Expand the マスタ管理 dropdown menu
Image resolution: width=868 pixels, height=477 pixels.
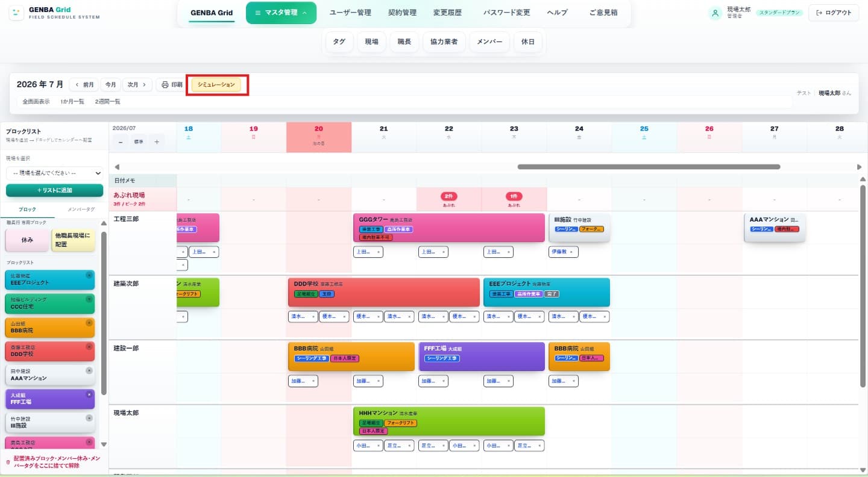point(281,13)
